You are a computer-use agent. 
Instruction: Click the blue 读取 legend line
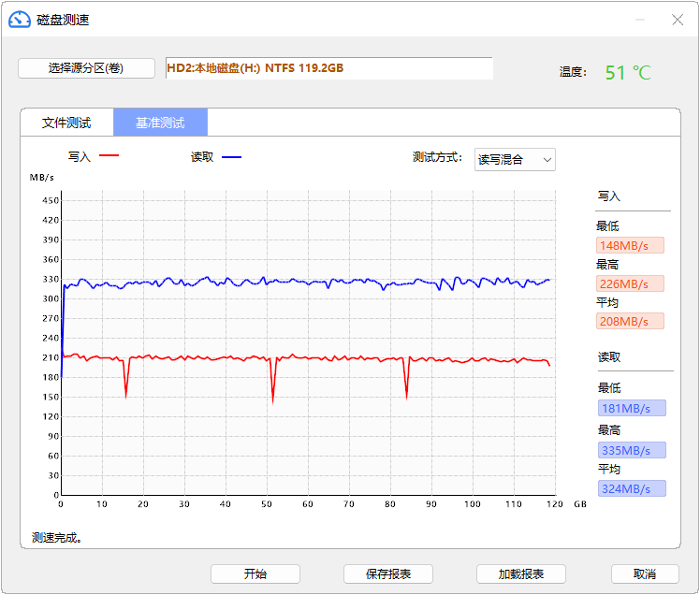pyautogui.click(x=232, y=156)
